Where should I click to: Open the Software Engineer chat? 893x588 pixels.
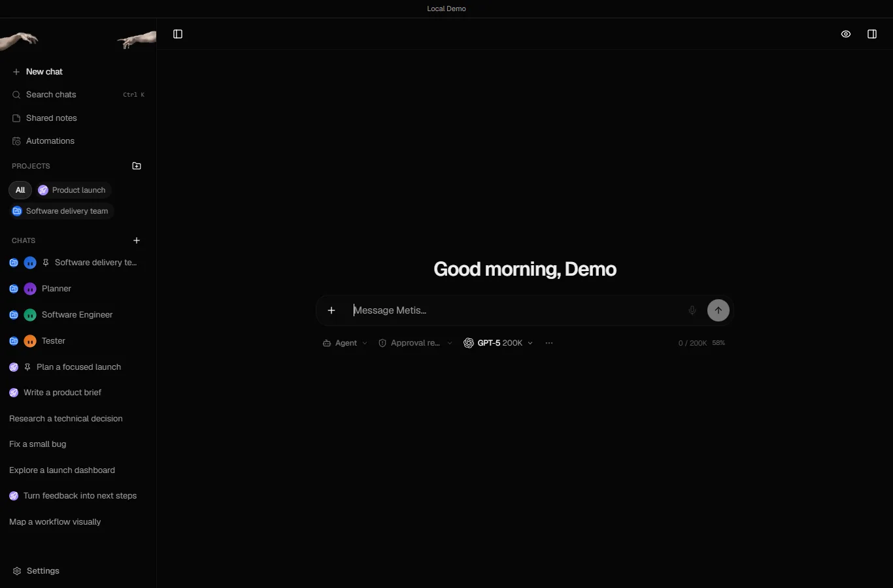pyautogui.click(x=78, y=315)
